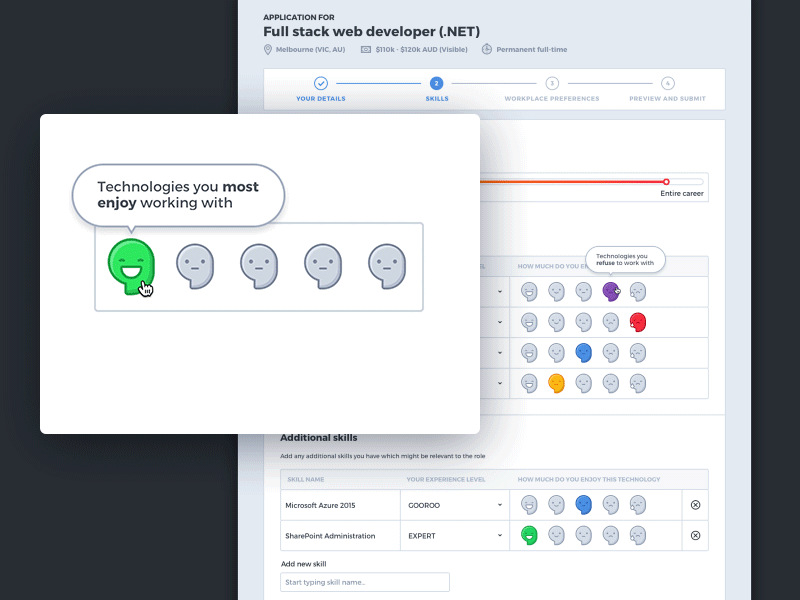Image resolution: width=800 pixels, height=600 pixels.
Task: Click the Entire career slider label
Action: coord(682,193)
